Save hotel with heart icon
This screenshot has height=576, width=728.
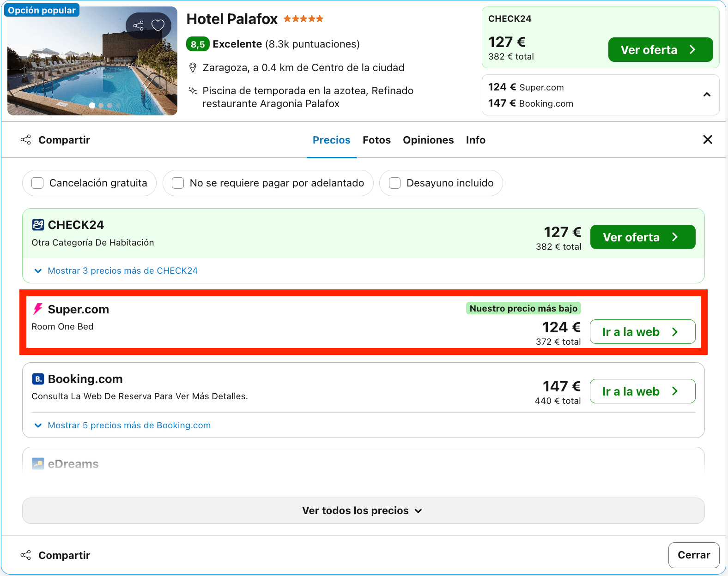pyautogui.click(x=158, y=25)
